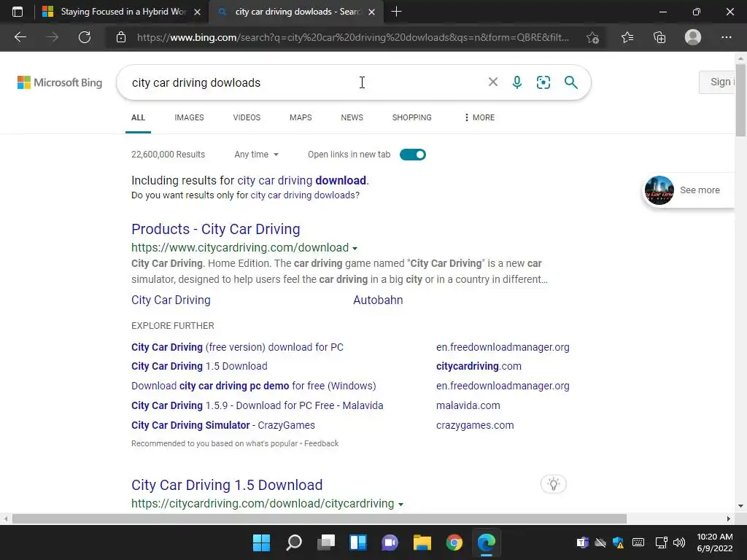The image size is (747, 560).
Task: Open a new browser tab
Action: click(x=396, y=12)
